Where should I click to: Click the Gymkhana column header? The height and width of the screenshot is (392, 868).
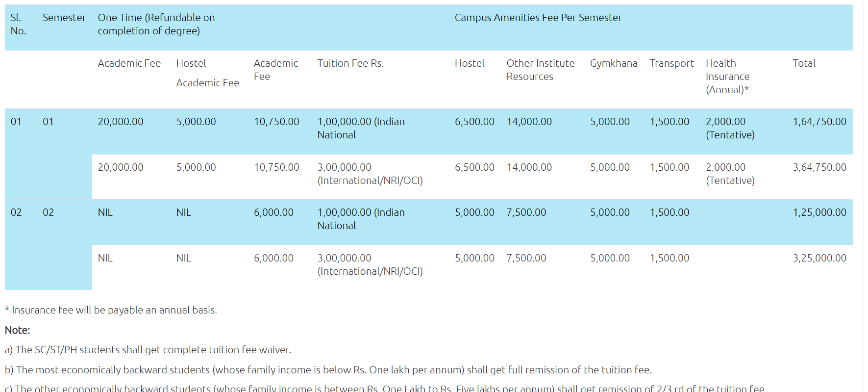(x=613, y=63)
